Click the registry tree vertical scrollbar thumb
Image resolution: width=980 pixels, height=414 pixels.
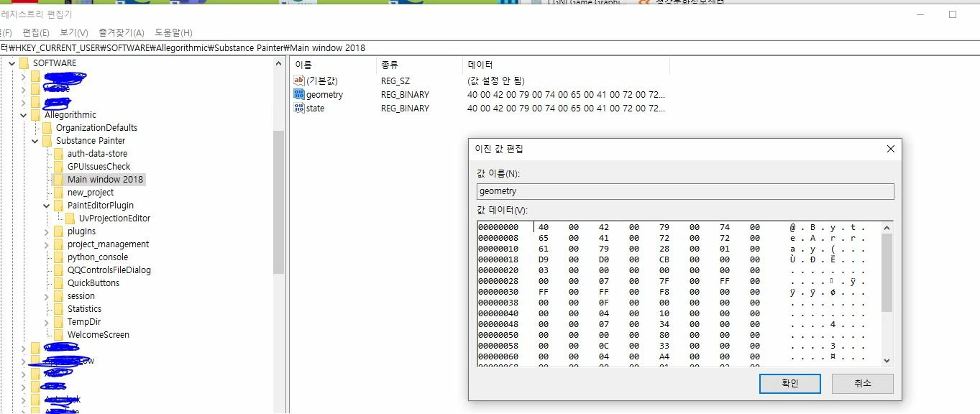279,203
